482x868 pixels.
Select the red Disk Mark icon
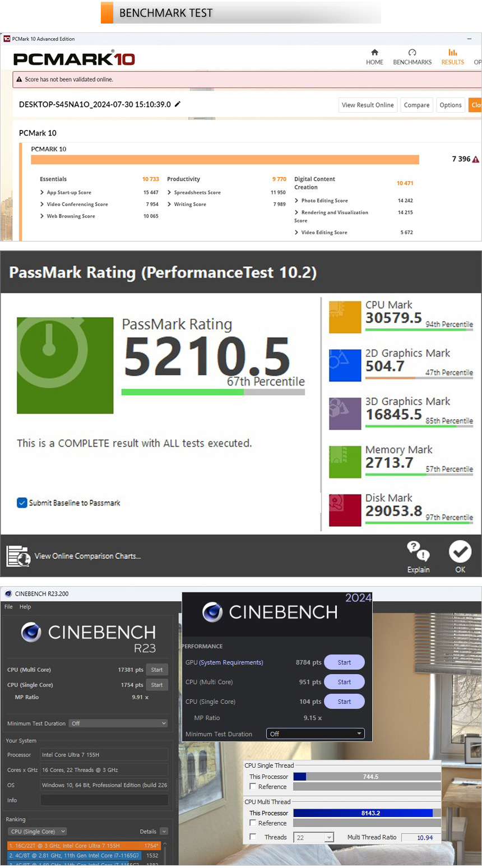coord(345,510)
